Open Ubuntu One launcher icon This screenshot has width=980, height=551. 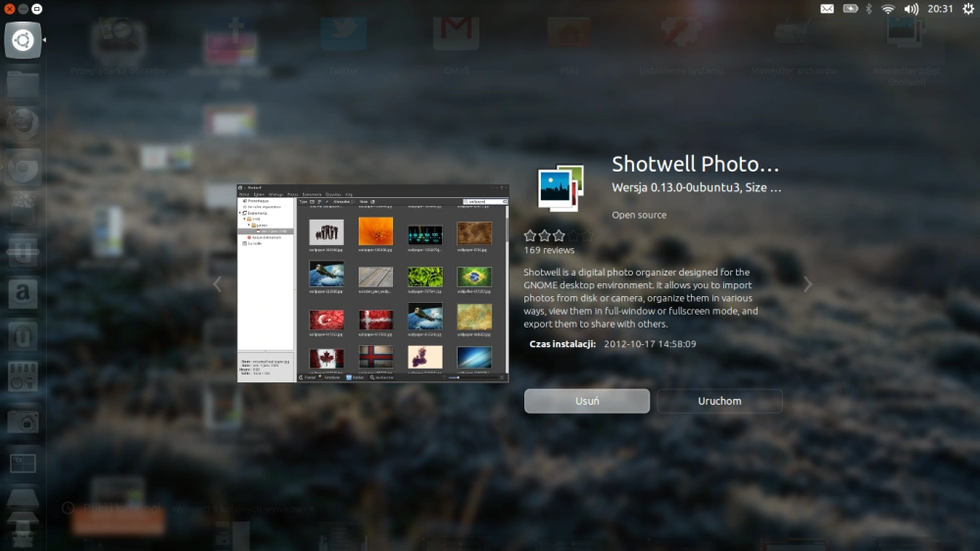23,336
